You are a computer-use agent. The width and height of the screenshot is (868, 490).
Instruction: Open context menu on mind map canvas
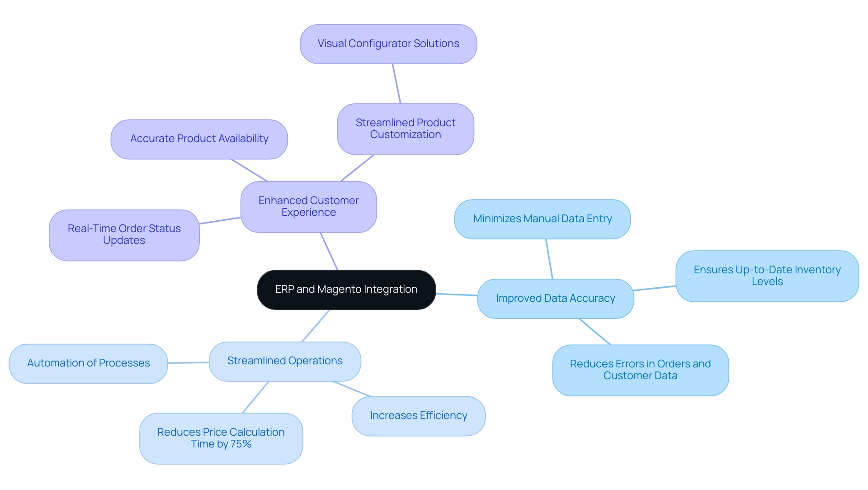[434, 245]
